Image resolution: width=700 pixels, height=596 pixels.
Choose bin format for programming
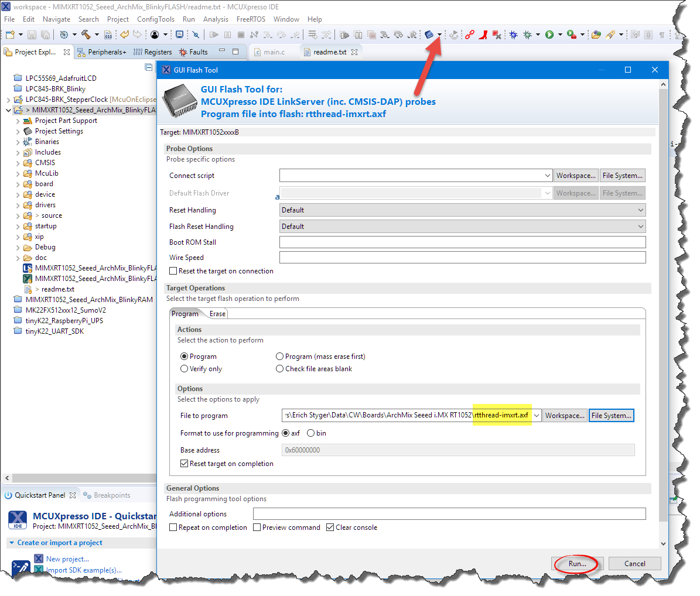pyautogui.click(x=311, y=433)
